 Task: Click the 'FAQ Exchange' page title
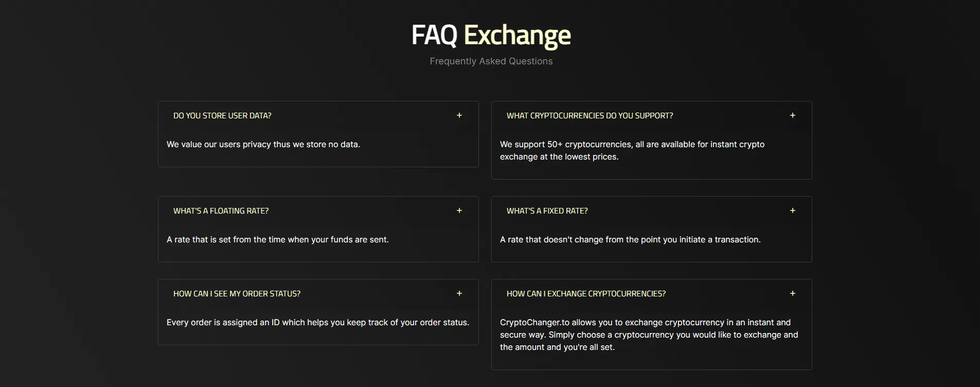491,35
